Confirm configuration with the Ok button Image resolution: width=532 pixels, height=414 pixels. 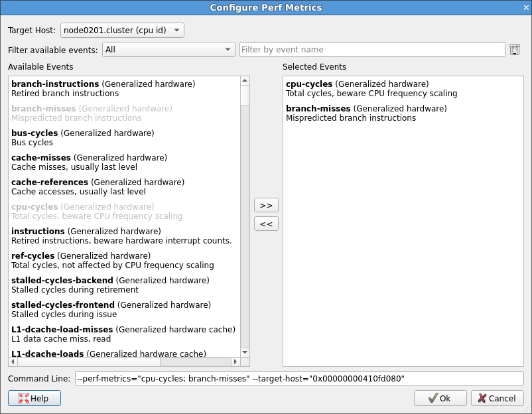(x=440, y=398)
